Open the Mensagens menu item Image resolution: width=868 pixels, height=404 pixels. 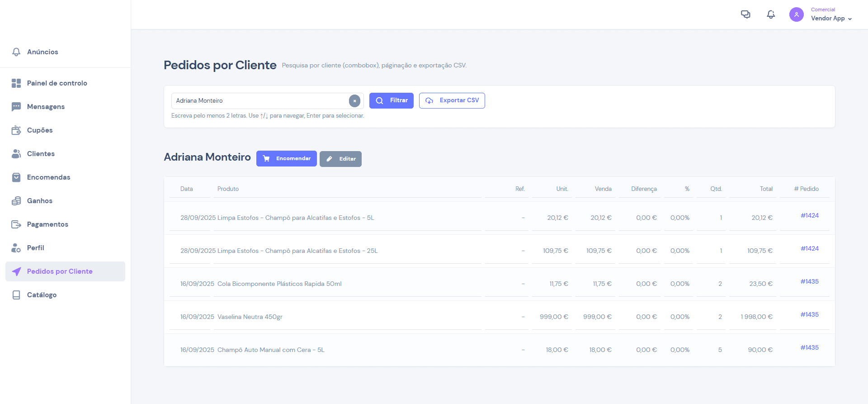pyautogui.click(x=46, y=107)
